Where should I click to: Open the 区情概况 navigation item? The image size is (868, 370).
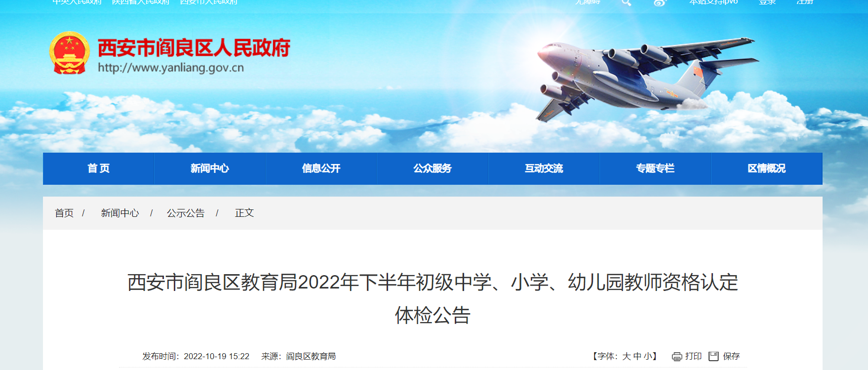tap(767, 168)
